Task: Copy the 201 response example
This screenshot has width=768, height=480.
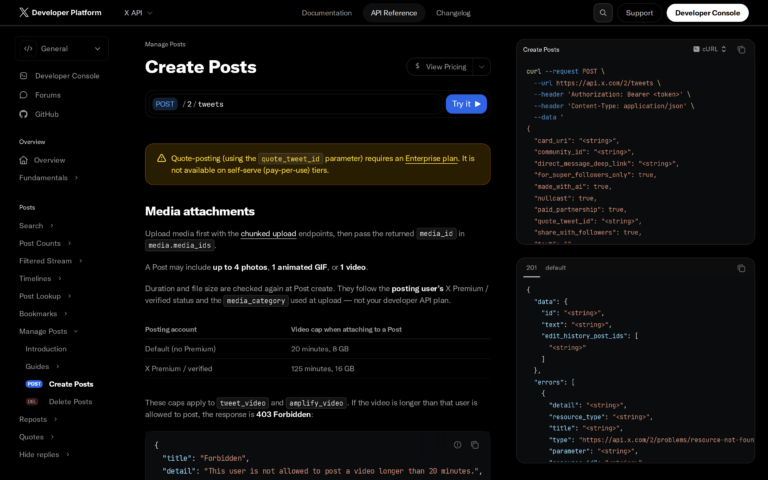Action: point(741,268)
